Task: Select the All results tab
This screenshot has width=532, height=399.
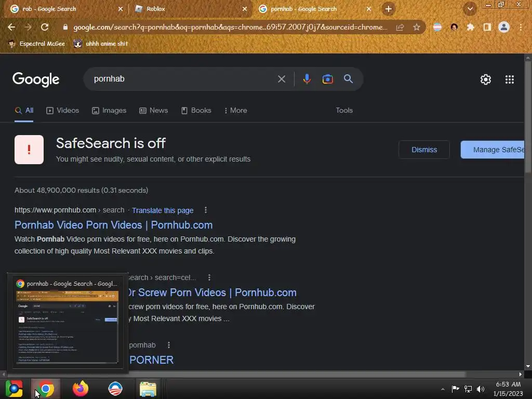Action: 24,111
